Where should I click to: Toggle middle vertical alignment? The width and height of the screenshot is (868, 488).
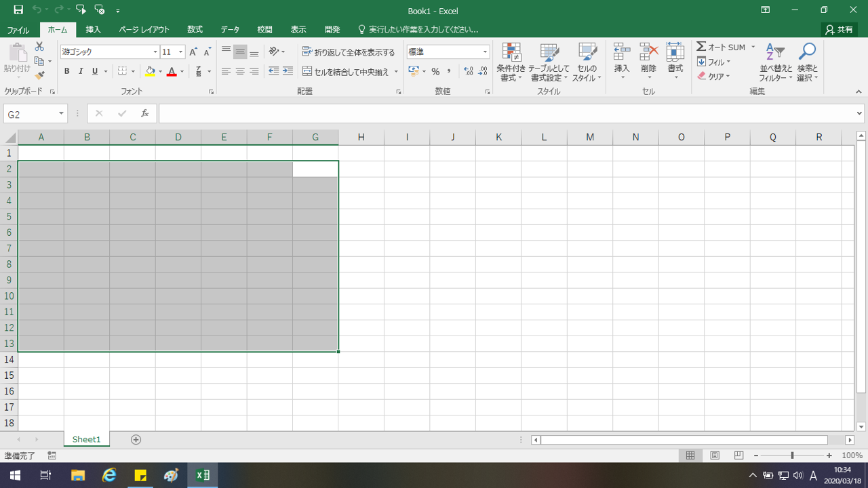coord(240,52)
